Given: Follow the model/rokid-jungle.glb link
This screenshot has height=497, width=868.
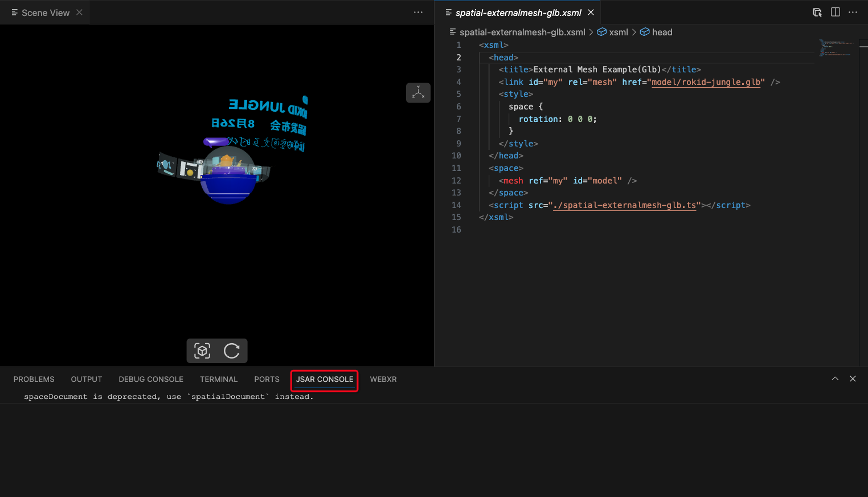Looking at the screenshot, I should (706, 82).
